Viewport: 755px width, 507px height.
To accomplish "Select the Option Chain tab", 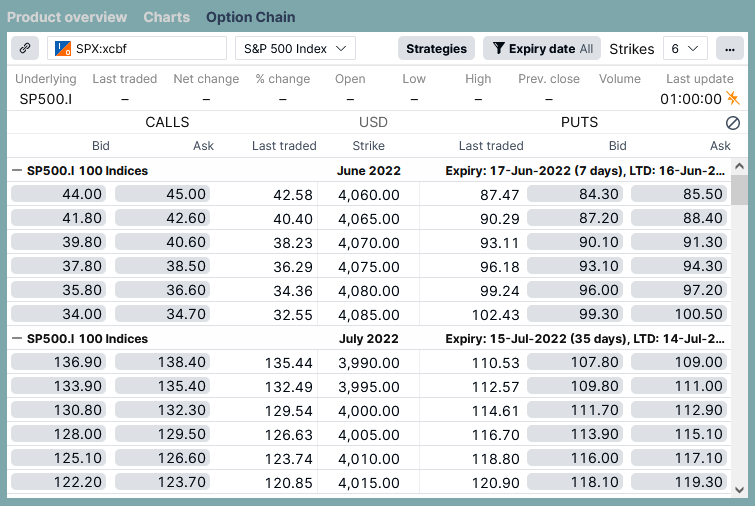I will click(x=251, y=17).
